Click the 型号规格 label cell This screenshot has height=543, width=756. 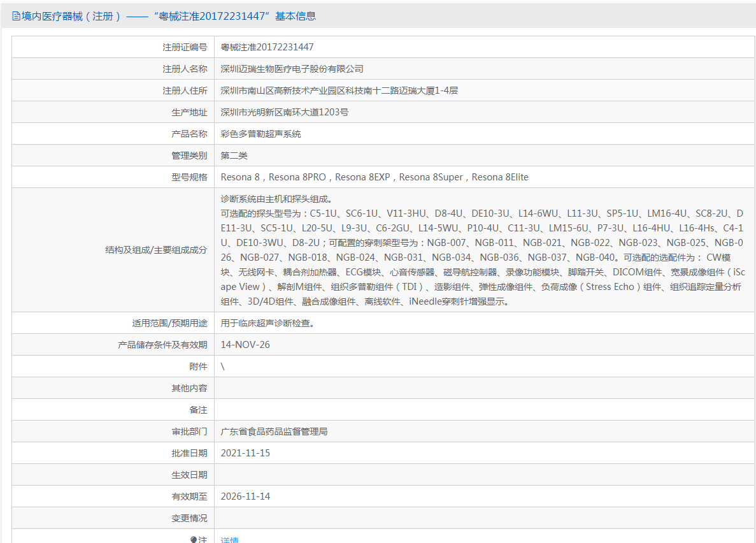pyautogui.click(x=113, y=177)
